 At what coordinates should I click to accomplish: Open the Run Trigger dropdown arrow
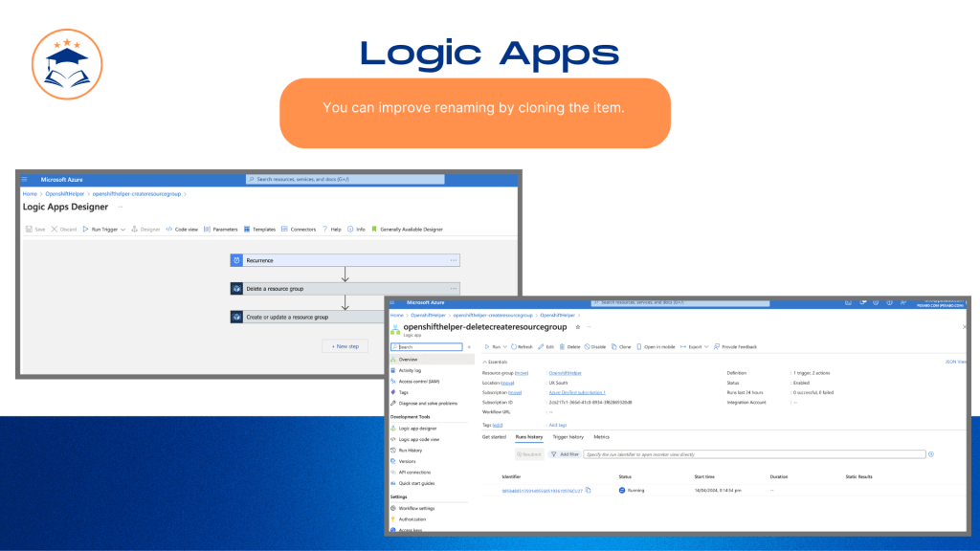tap(123, 230)
